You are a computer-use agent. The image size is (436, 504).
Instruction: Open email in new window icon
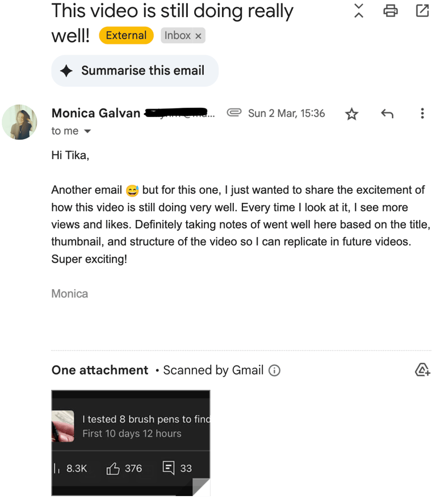422,11
